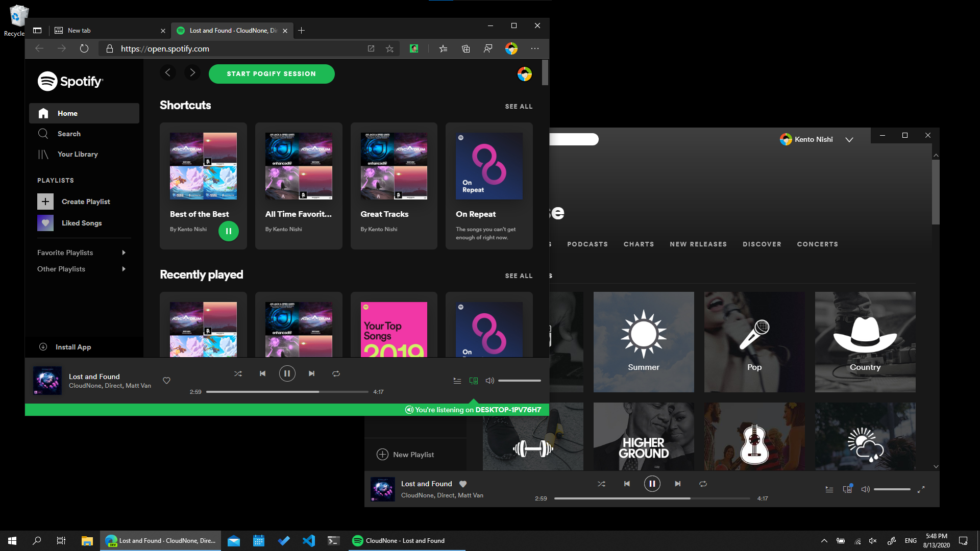Image resolution: width=980 pixels, height=551 pixels.
Task: Open the Country genre tile
Action: (865, 342)
